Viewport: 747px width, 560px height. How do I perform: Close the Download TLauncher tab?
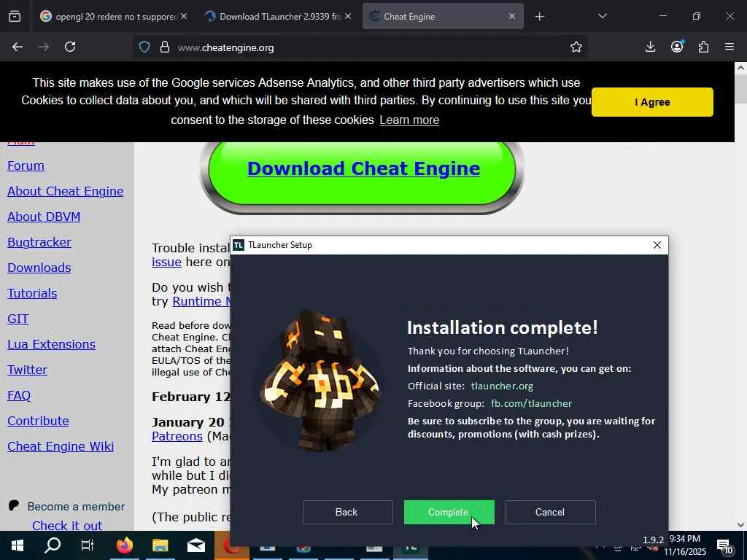tap(348, 17)
